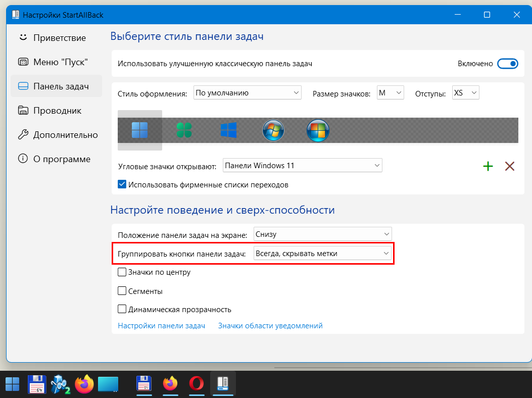Screen dimensions: 532x398
Task: Open the "Настройки панели задач" link
Action: [x=161, y=326]
